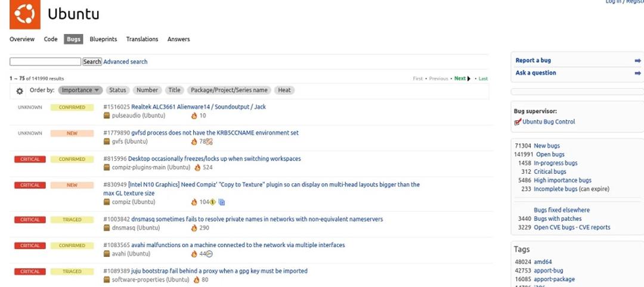Screen dimensions: 644x287
Task: Click the branch icon on compiz bug #830949
Action: pyautogui.click(x=222, y=202)
